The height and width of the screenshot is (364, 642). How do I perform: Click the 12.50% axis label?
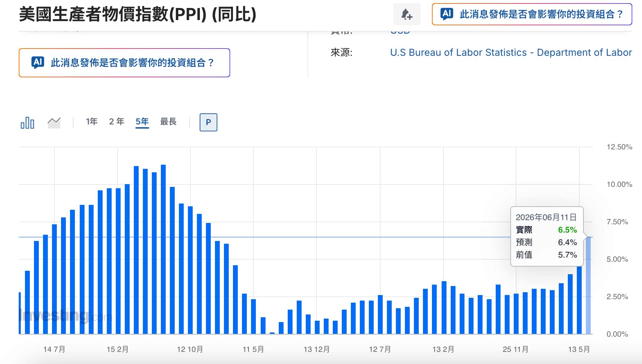tap(619, 147)
